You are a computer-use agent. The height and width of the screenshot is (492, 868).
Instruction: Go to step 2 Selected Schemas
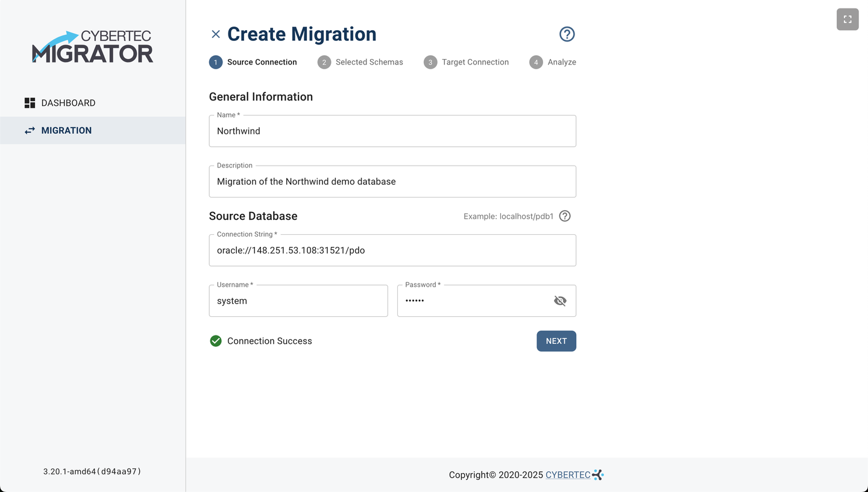click(x=360, y=62)
